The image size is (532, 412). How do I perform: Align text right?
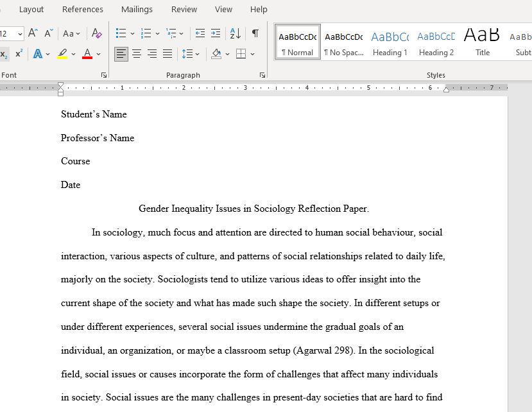pos(152,54)
